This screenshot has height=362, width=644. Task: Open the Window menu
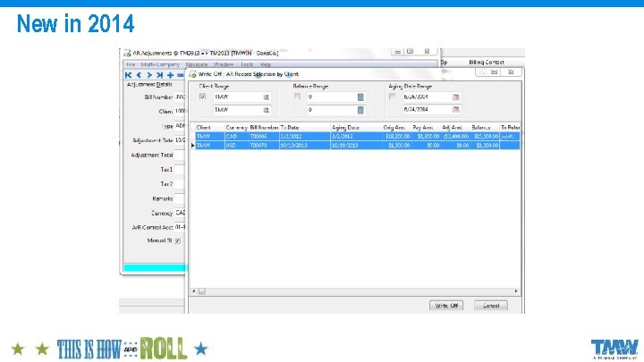(x=224, y=64)
